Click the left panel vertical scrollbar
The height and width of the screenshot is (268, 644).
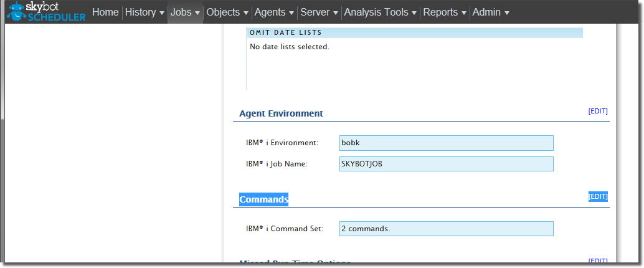pyautogui.click(x=2, y=187)
